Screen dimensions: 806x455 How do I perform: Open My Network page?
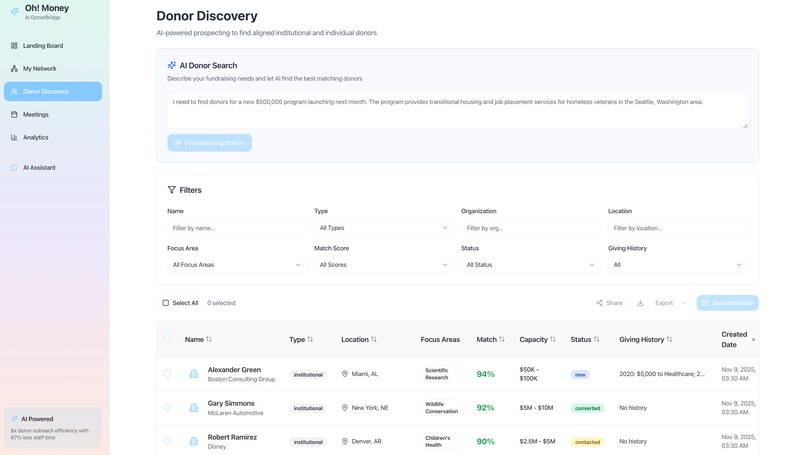(x=53, y=68)
